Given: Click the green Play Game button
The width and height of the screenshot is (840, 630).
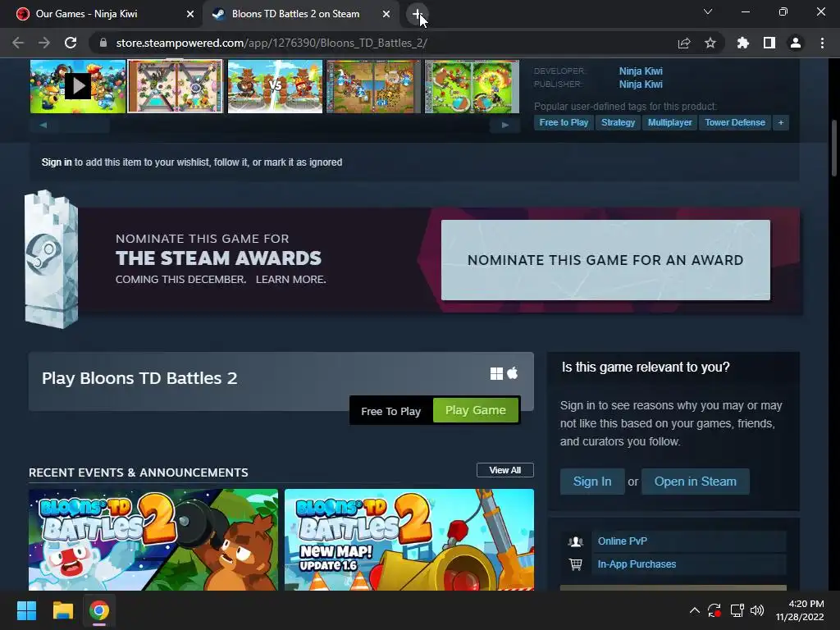Looking at the screenshot, I should [476, 410].
